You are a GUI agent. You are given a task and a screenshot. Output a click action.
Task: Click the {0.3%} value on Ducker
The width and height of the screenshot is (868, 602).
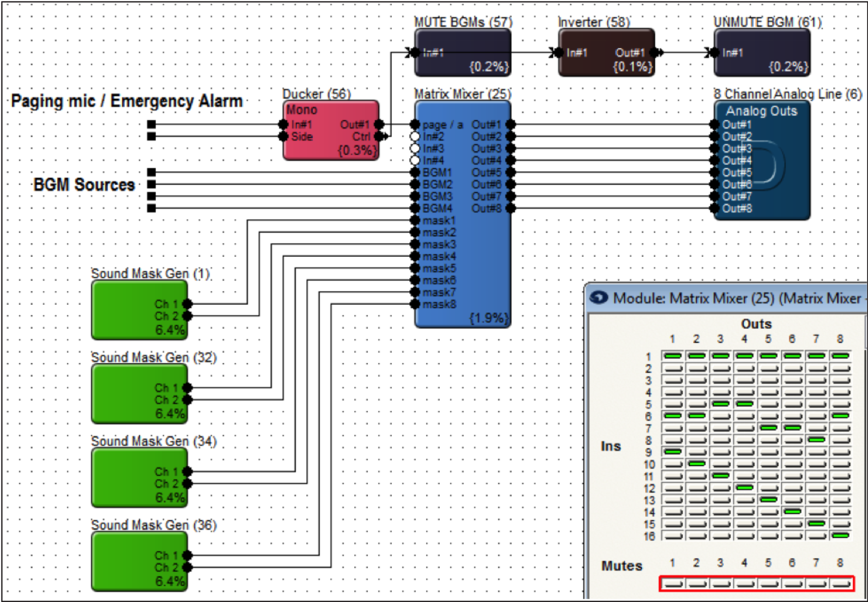click(357, 150)
